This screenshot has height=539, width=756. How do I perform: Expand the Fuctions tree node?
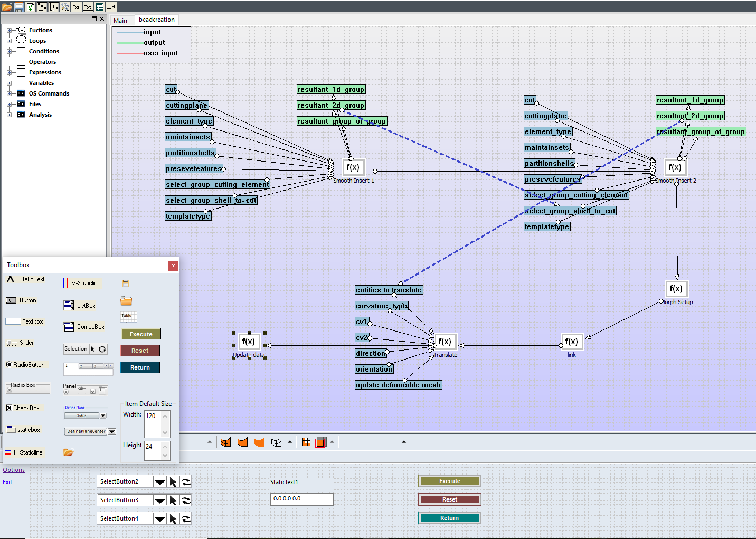(9, 30)
